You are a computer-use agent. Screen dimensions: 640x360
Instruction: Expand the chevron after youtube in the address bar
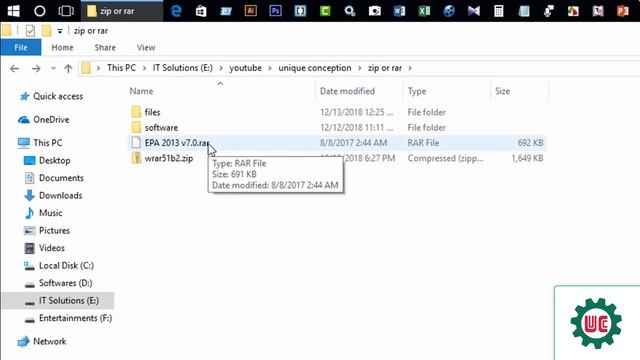(270, 68)
